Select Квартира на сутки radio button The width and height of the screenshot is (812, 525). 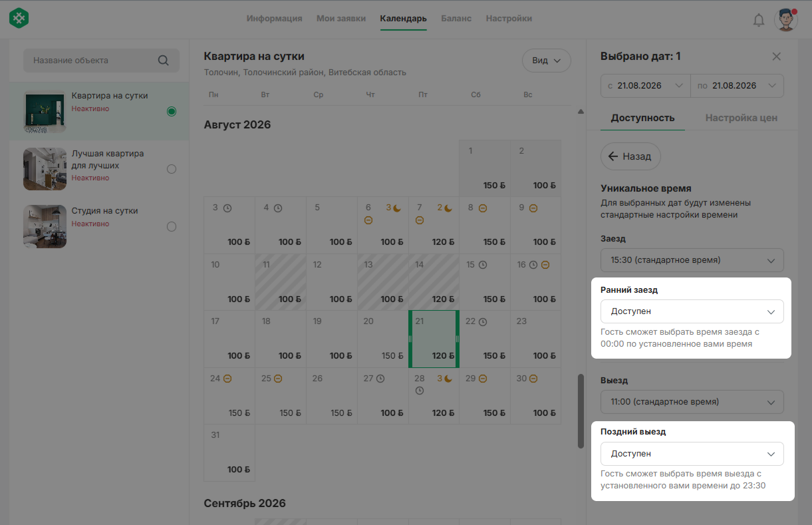[x=172, y=111]
